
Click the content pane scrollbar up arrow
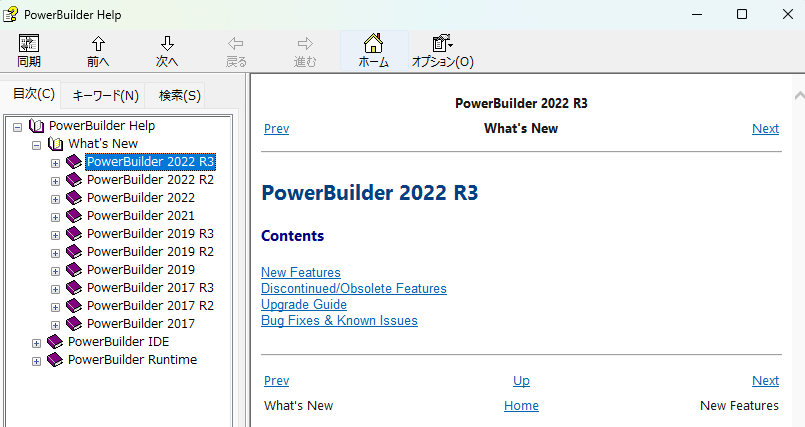click(x=797, y=95)
